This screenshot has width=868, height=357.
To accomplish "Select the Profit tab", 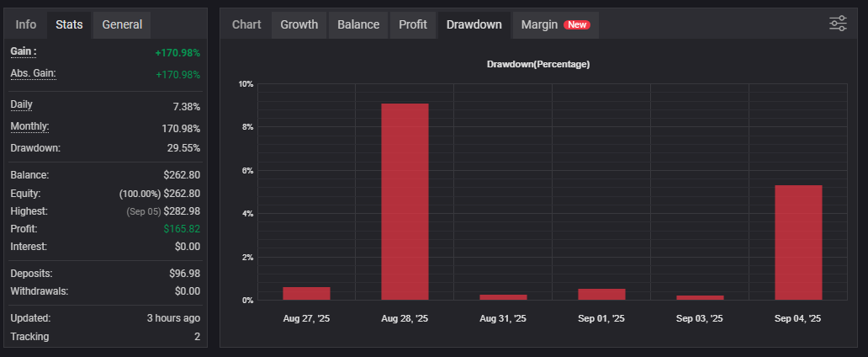I will 413,24.
